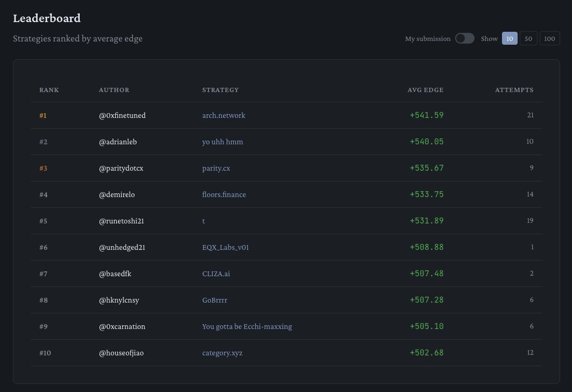Viewport: 572px width, 392px height.
Task: Click attempts count 12 for @houseofjiao
Action: tap(530, 352)
